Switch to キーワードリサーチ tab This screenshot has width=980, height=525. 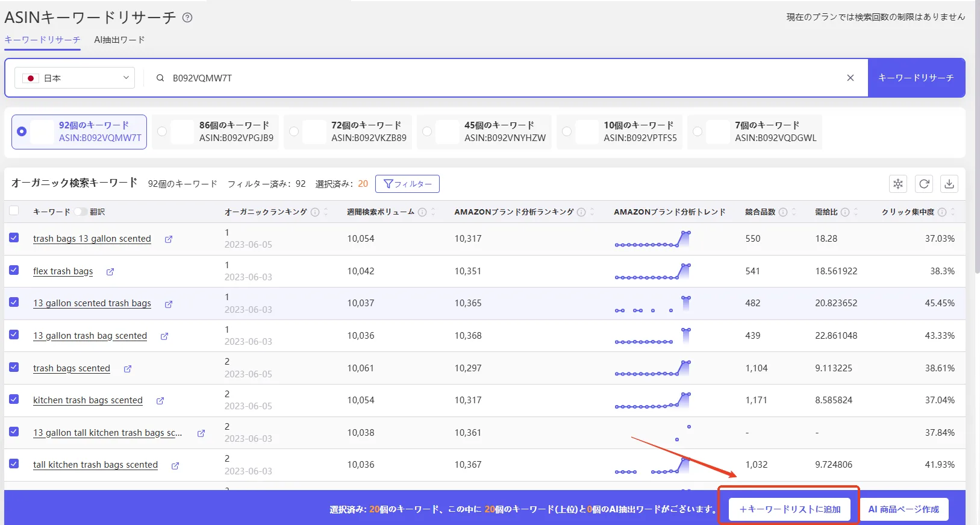pyautogui.click(x=42, y=40)
